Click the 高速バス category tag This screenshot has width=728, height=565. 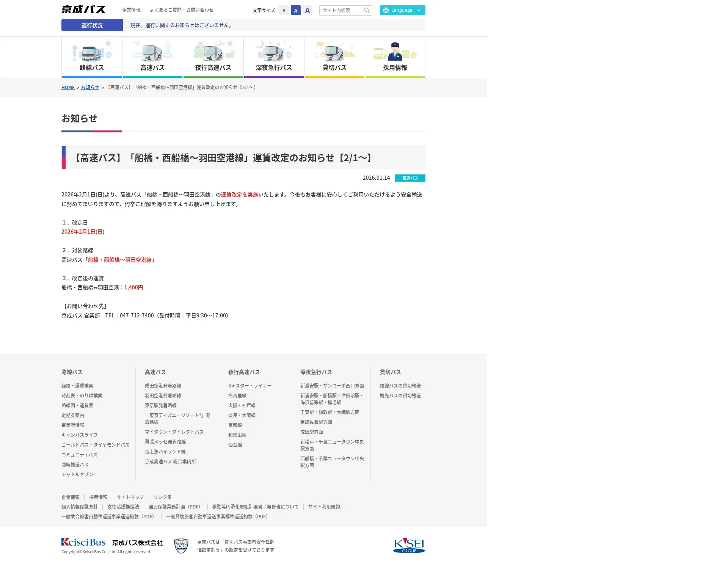(410, 178)
